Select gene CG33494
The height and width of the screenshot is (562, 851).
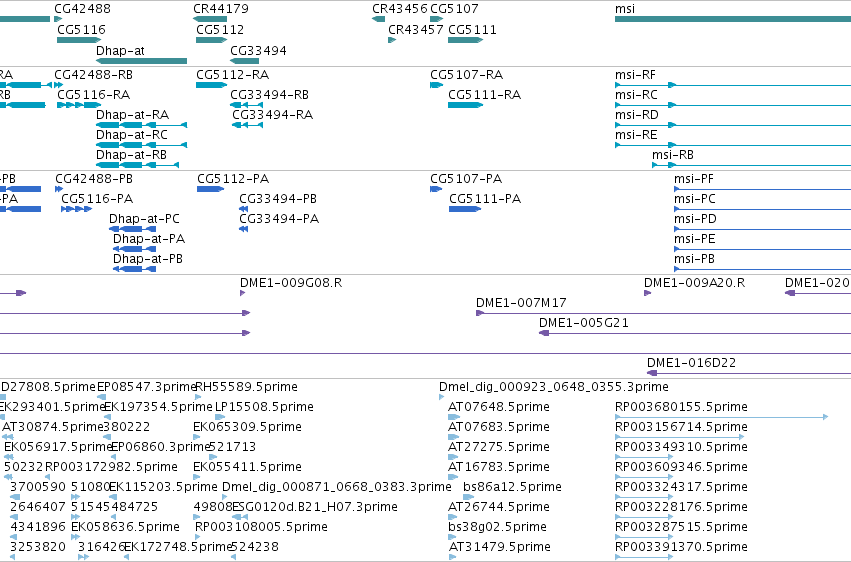tap(244, 61)
